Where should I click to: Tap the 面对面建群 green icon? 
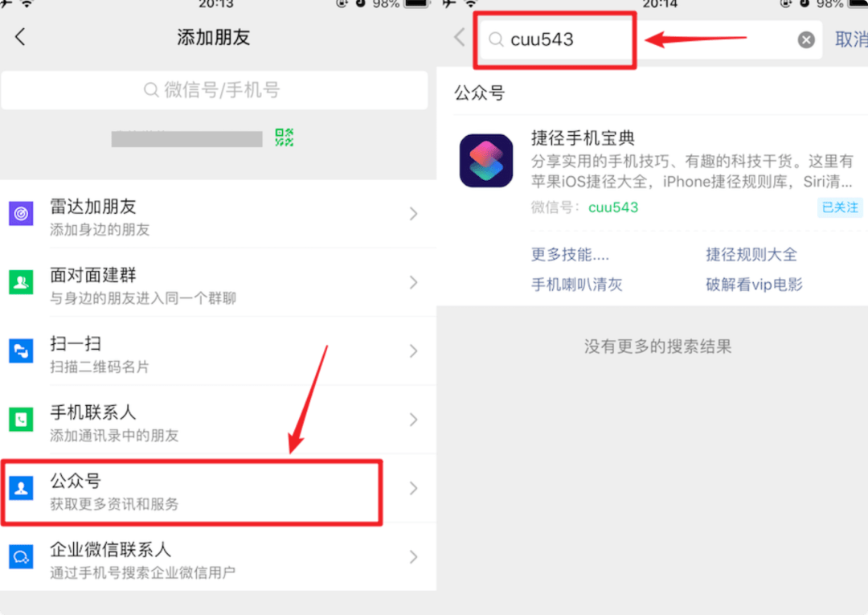21,282
